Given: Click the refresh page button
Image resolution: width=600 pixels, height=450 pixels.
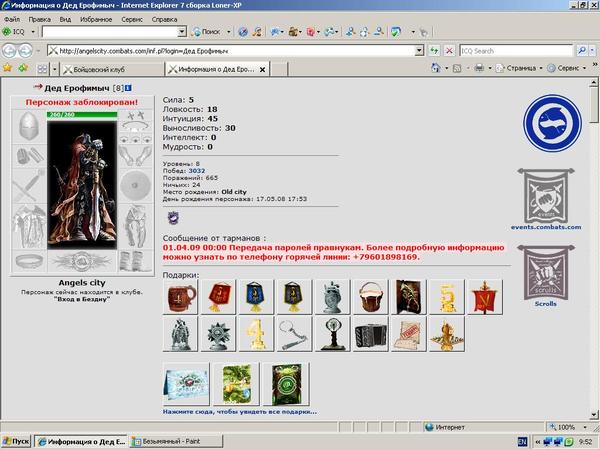Looking at the screenshot, I should coord(434,51).
